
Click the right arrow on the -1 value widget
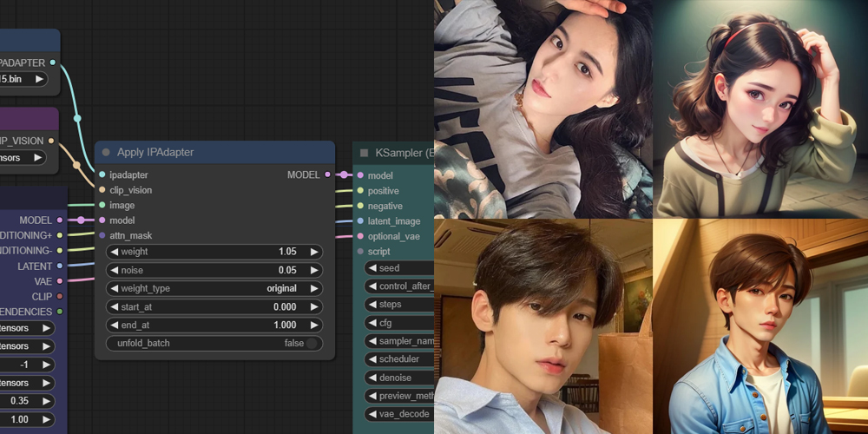point(47,365)
